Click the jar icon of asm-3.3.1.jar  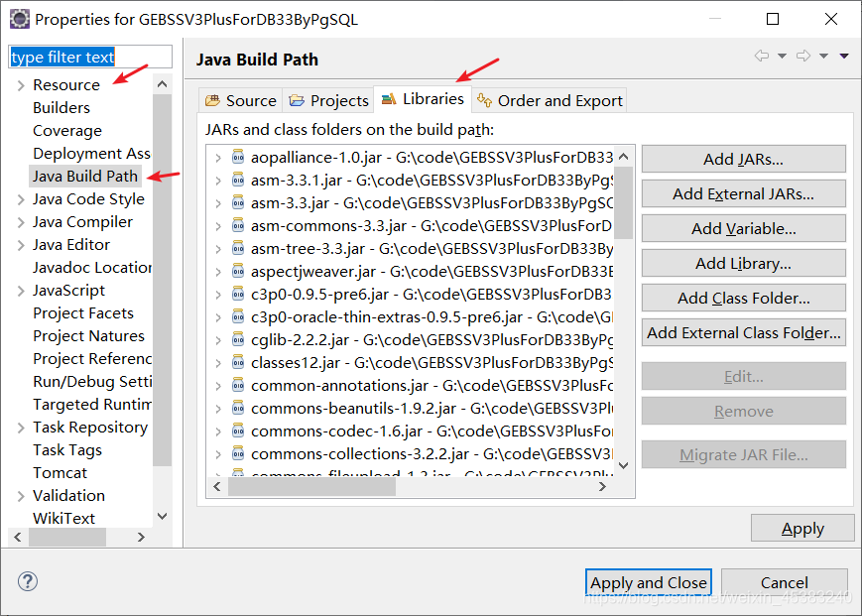(x=238, y=180)
